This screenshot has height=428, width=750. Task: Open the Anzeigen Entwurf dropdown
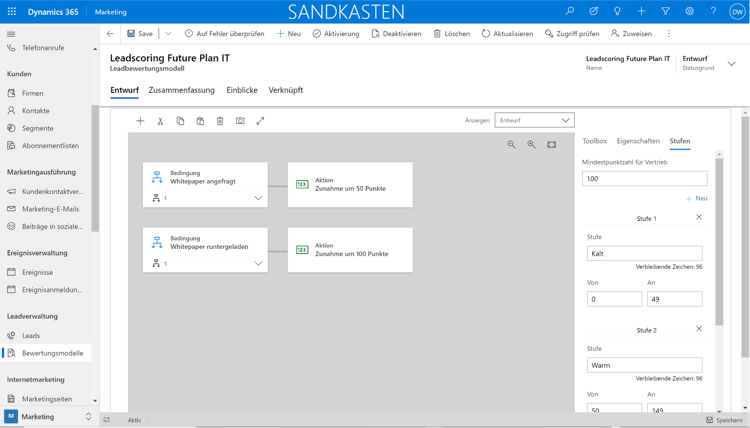point(534,120)
